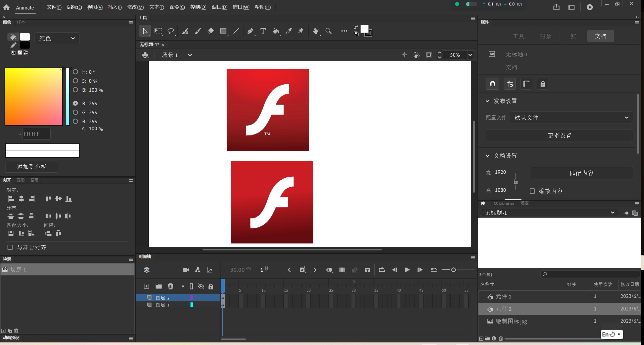The width and height of the screenshot is (644, 345).
Task: Select the Rectangle tool
Action: (223, 31)
